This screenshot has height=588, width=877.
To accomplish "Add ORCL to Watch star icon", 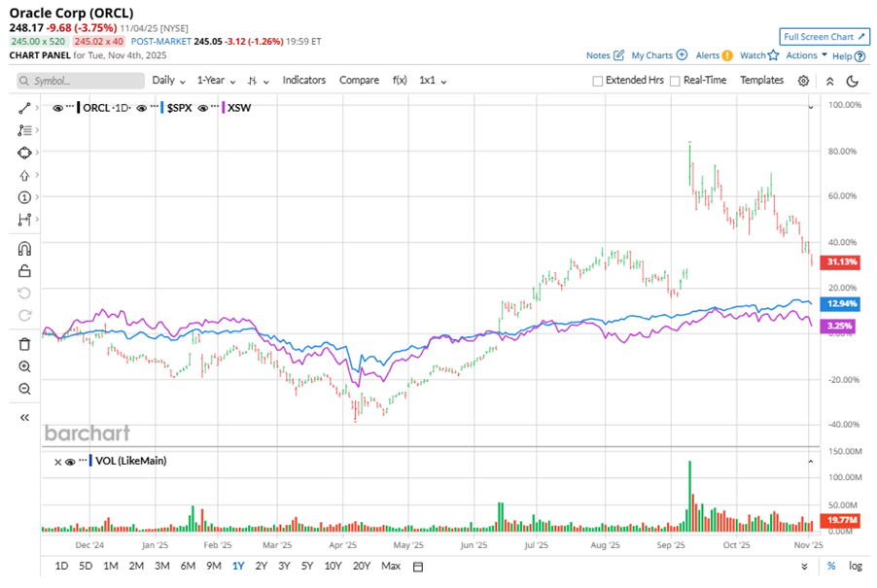I will coord(773,54).
